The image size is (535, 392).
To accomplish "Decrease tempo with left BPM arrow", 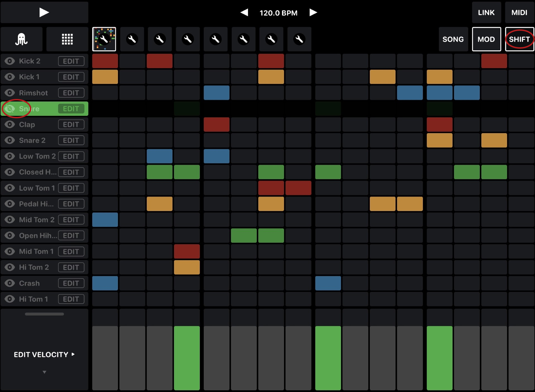I will (244, 13).
